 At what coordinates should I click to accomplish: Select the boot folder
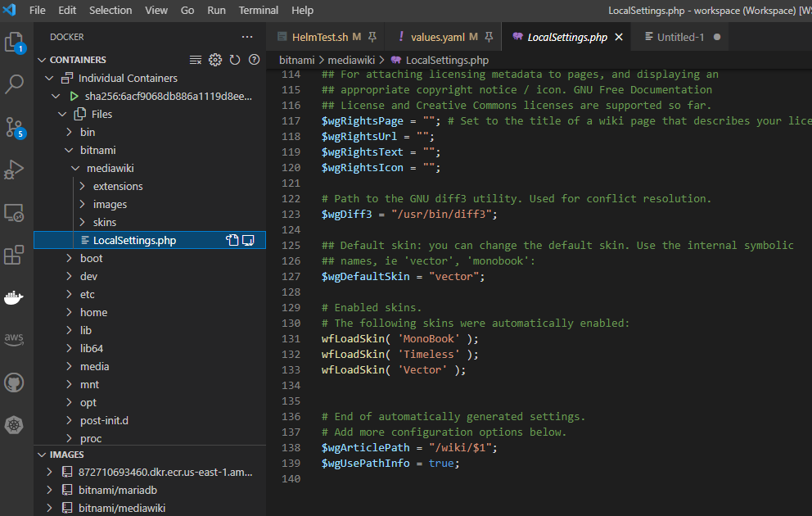[150, 258]
